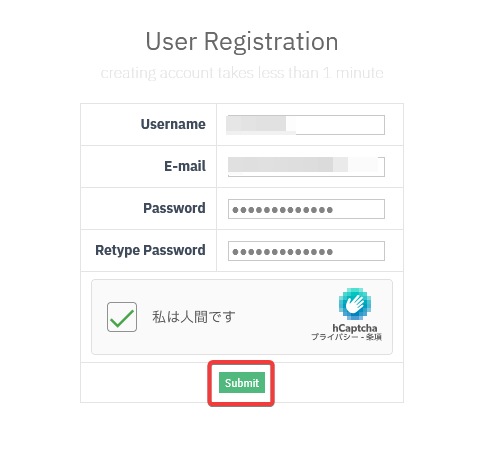Click the Retype Password label
Viewport: 489px width, 450px height.
(150, 250)
